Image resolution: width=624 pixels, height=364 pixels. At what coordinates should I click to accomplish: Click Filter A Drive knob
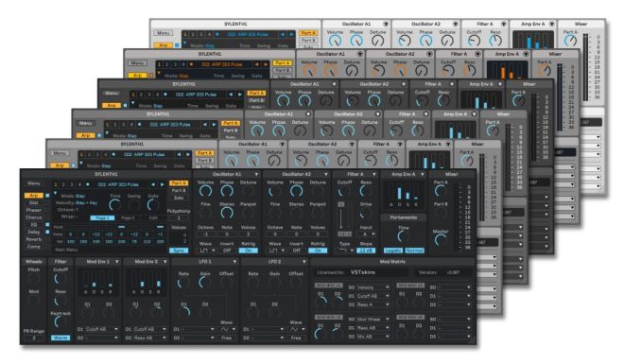tap(366, 214)
